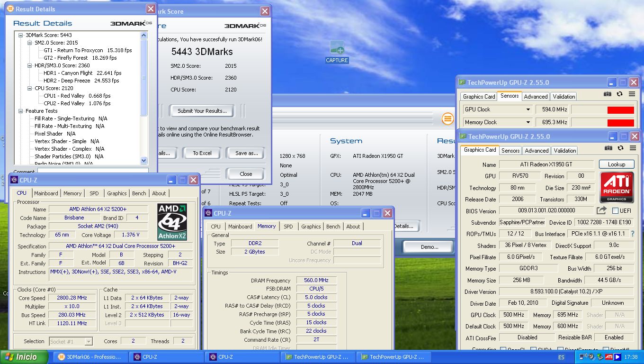Open the CAPTURE desktop icon
This screenshot has width=644, height=364.
(337, 52)
